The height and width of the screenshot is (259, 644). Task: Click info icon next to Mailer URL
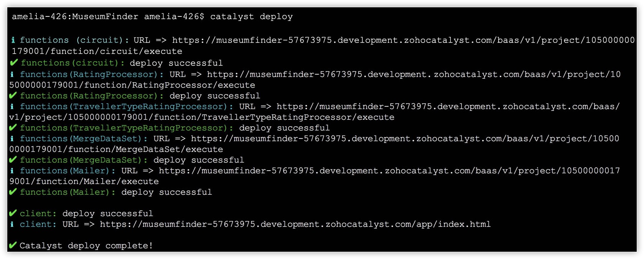(12, 171)
